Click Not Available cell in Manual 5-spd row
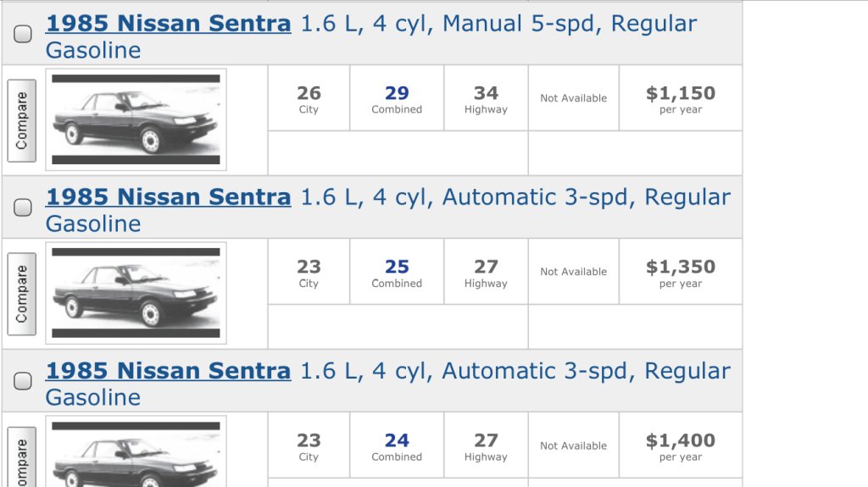This screenshot has width=868, height=487. [574, 98]
